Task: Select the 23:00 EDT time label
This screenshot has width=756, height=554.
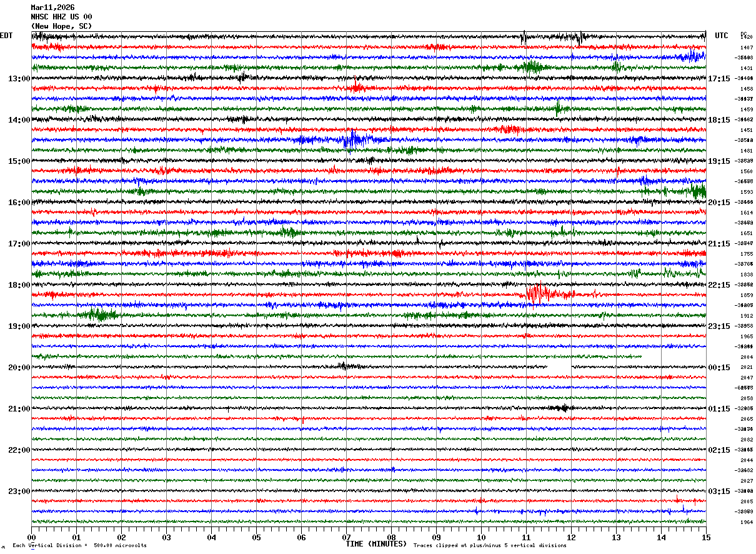Action: [19, 491]
